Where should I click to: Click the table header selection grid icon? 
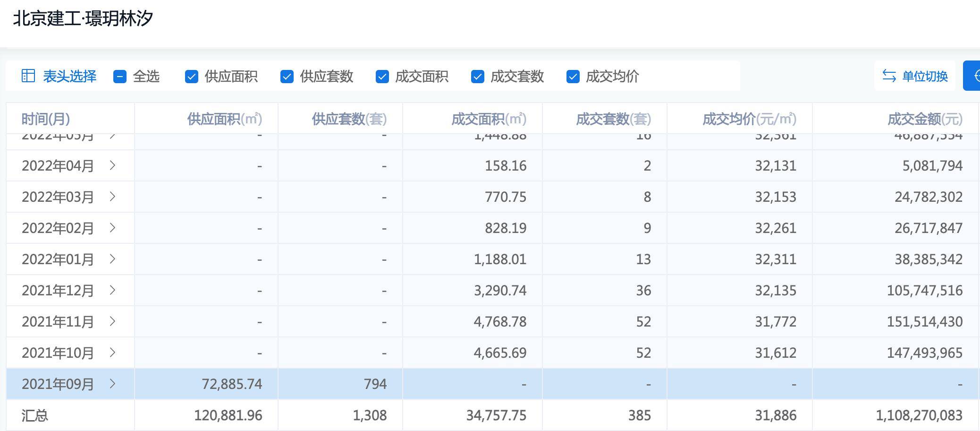[28, 76]
